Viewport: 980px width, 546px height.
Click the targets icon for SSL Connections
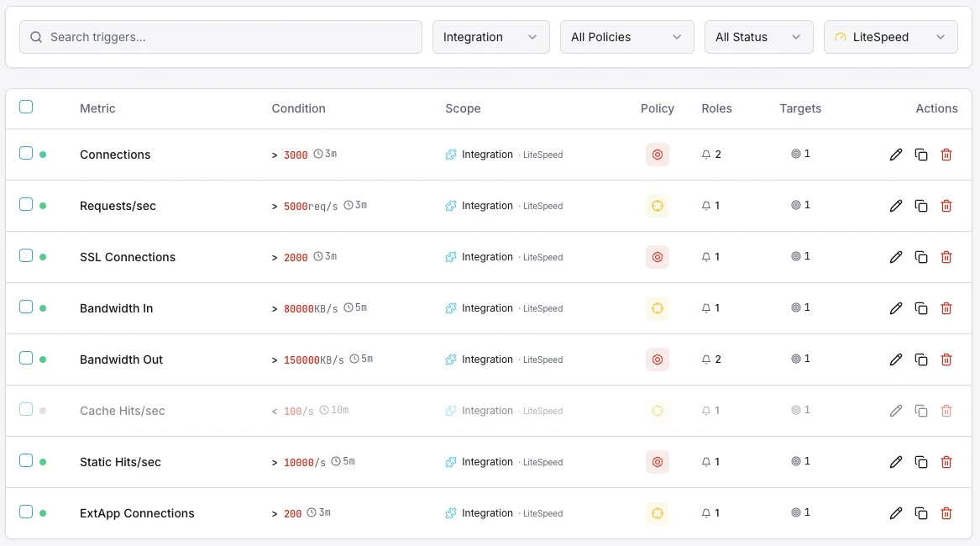[x=795, y=256]
